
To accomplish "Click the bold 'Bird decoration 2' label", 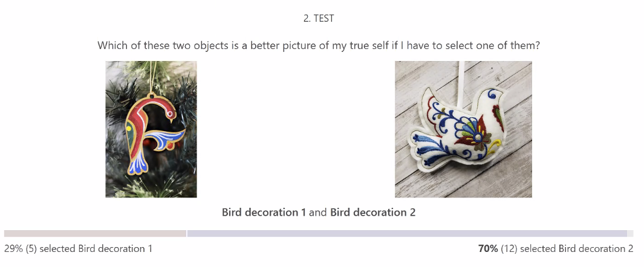I will coord(373,213).
